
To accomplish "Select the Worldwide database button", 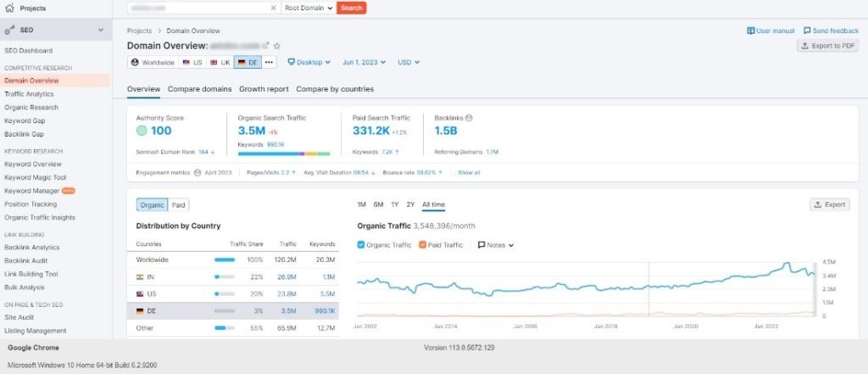I will pyautogui.click(x=153, y=63).
